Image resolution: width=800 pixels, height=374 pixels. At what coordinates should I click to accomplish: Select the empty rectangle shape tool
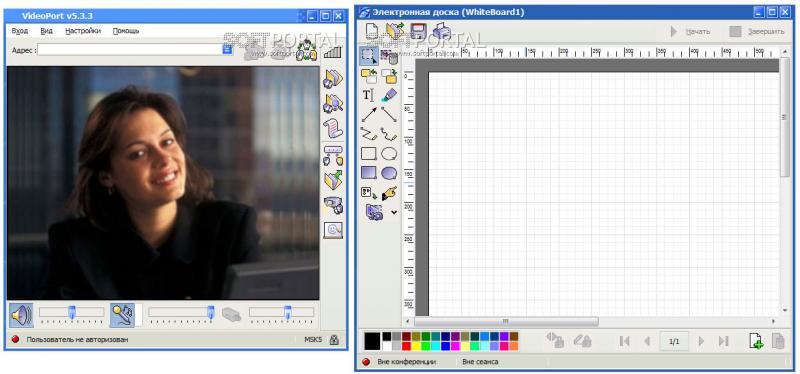coord(369,154)
